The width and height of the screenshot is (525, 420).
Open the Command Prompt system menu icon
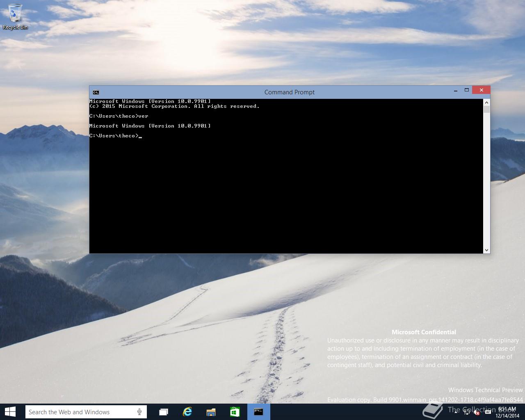pyautogui.click(x=96, y=92)
